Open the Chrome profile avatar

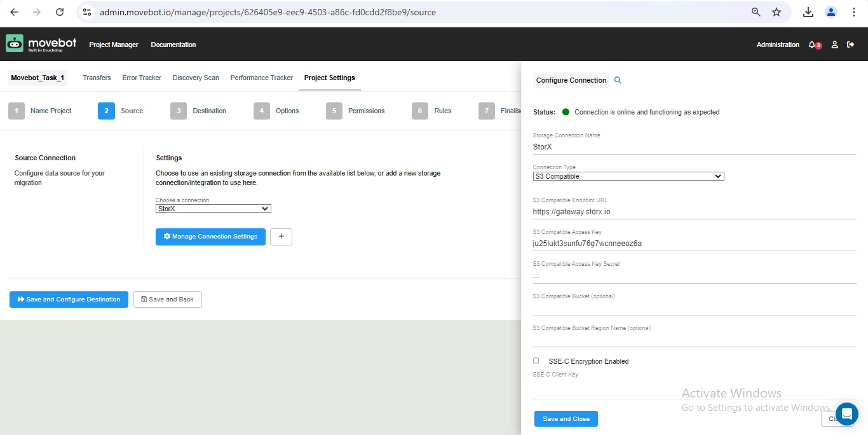coord(831,12)
